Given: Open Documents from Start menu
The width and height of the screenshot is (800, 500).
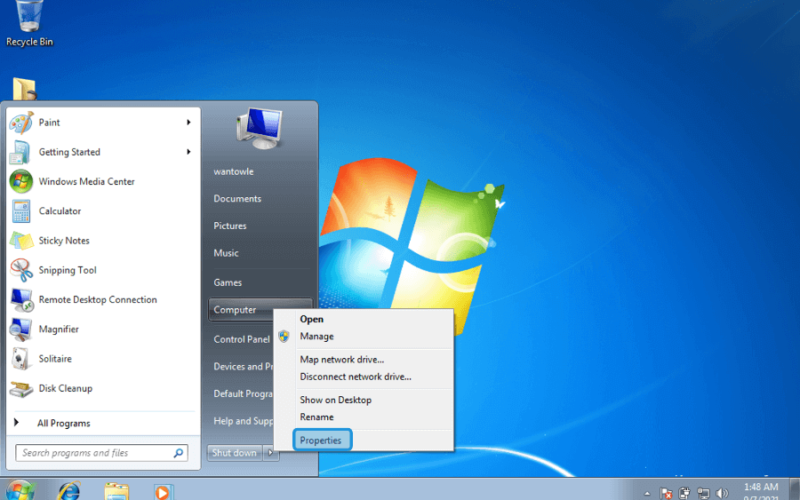Looking at the screenshot, I should click(x=237, y=198).
